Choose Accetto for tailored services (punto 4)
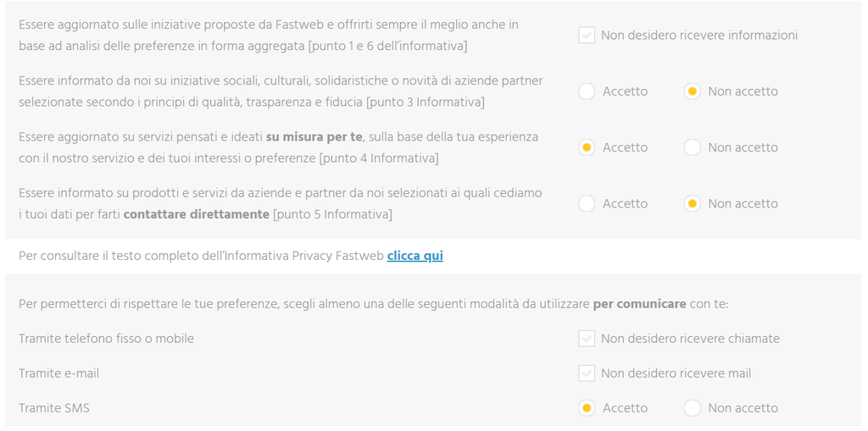This screenshot has width=868, height=431. pyautogui.click(x=587, y=147)
